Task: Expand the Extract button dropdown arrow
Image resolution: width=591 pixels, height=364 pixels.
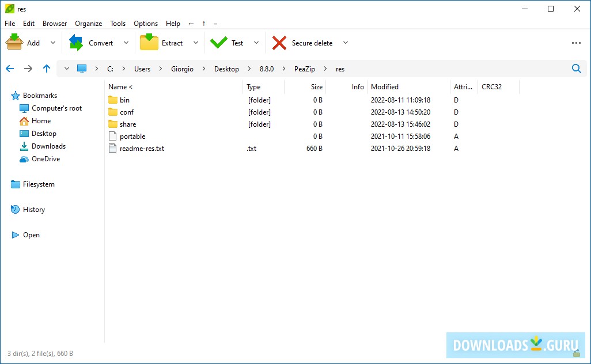Action: (x=196, y=43)
